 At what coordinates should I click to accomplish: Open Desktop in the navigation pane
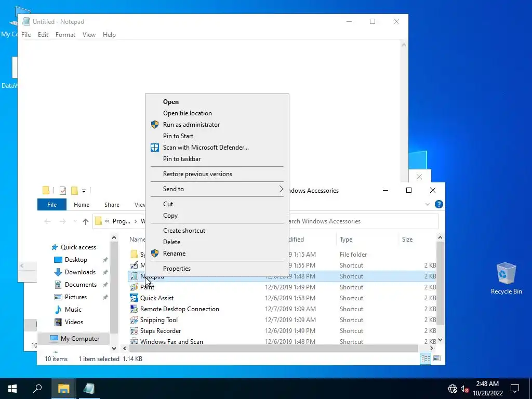pos(76,260)
